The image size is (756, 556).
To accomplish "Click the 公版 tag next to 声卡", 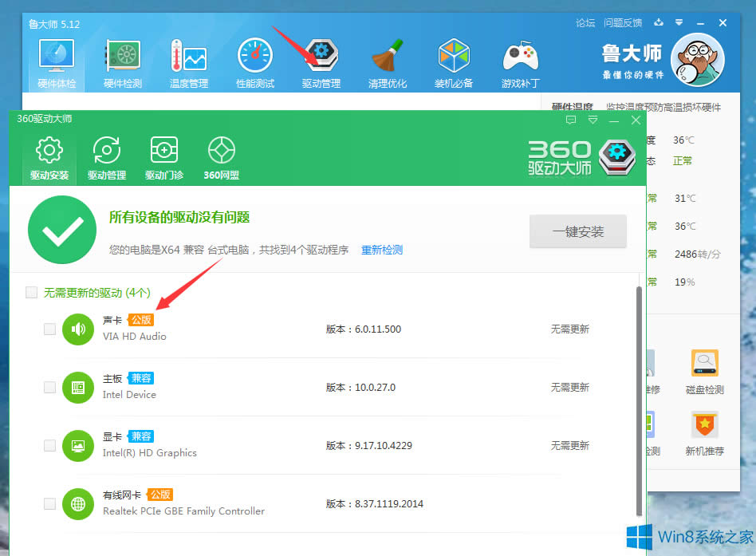I will pyautogui.click(x=141, y=320).
